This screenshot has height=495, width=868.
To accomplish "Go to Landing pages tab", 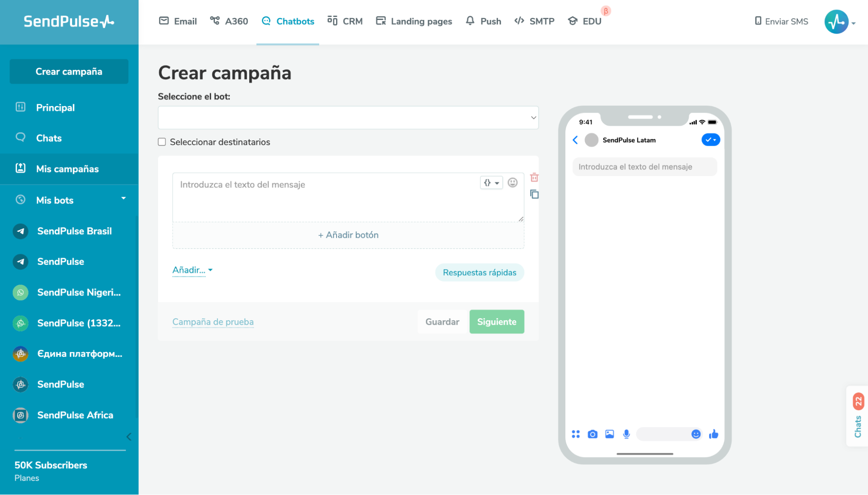I will click(x=414, y=21).
